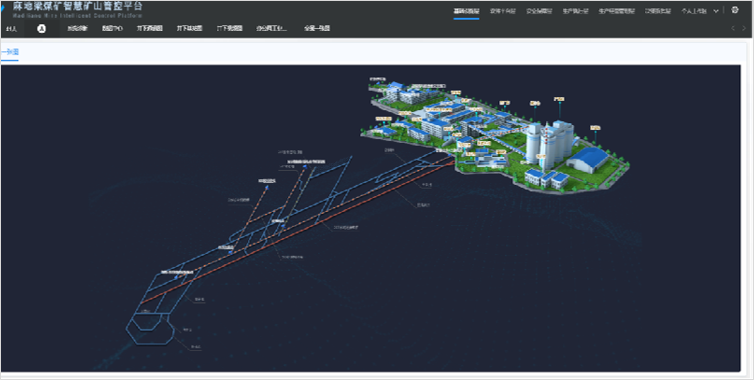Open the 生产经营管理层 top navigation item

click(x=616, y=11)
